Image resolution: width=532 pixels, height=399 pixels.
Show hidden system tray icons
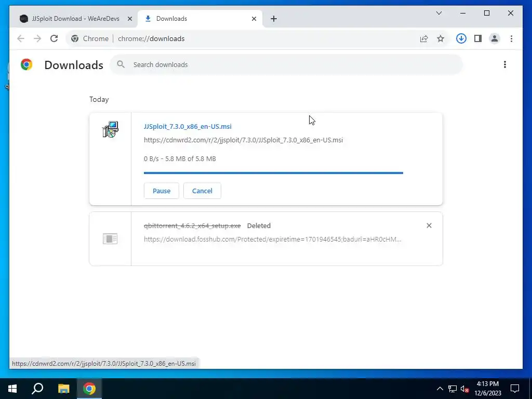[440, 389]
